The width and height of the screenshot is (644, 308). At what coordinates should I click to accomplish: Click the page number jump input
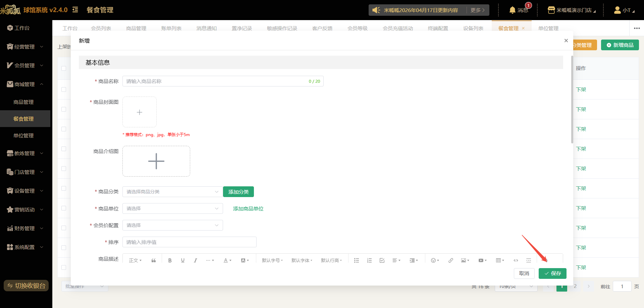click(622, 287)
